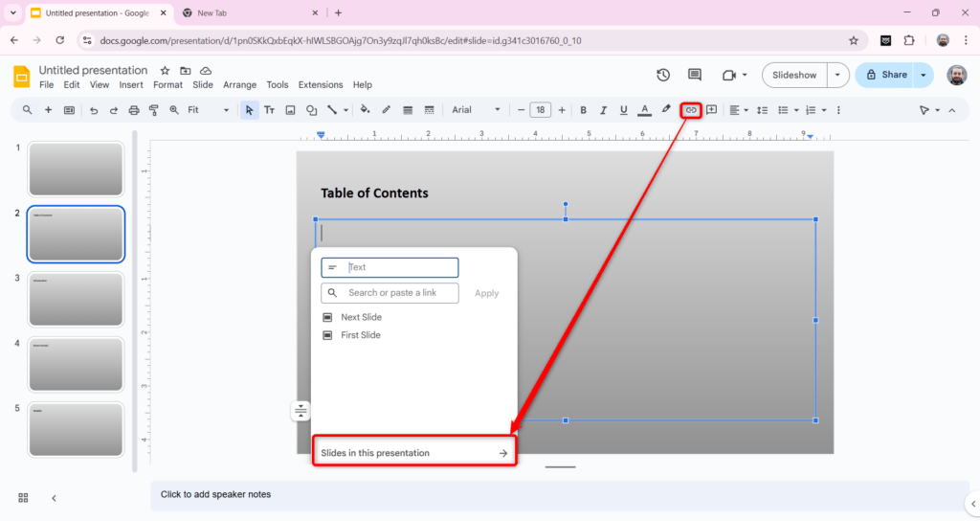Click the print icon in toolbar
The width and height of the screenshot is (980, 521).
pyautogui.click(x=134, y=110)
